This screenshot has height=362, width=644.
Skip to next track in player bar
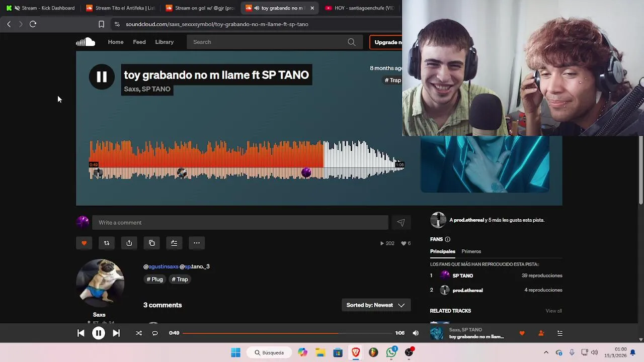click(116, 333)
